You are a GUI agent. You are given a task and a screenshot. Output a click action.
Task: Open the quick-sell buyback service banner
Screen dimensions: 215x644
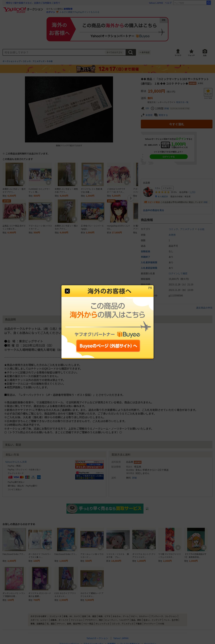click(x=105, y=508)
